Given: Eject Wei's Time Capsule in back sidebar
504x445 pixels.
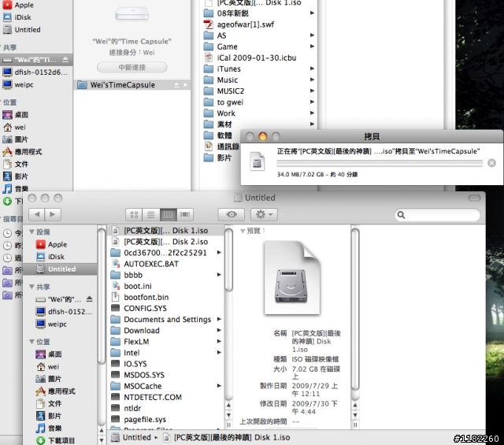Looking at the screenshot, I should 65,60.
